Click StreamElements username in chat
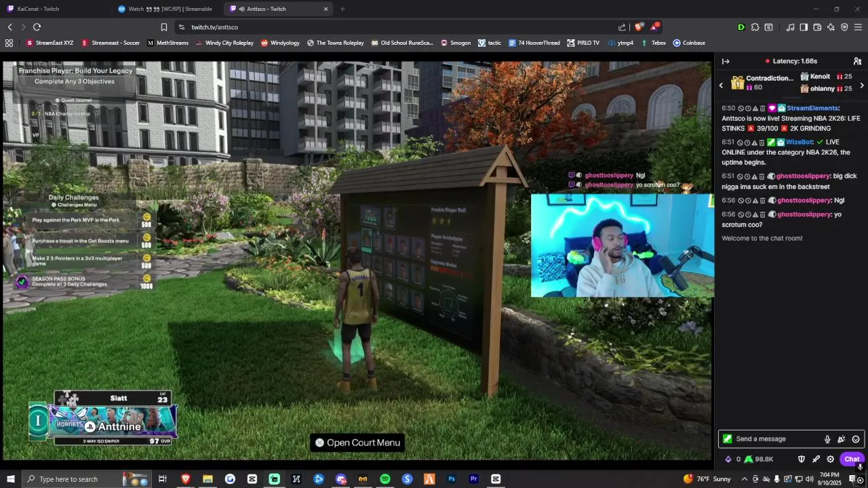 pyautogui.click(x=812, y=108)
